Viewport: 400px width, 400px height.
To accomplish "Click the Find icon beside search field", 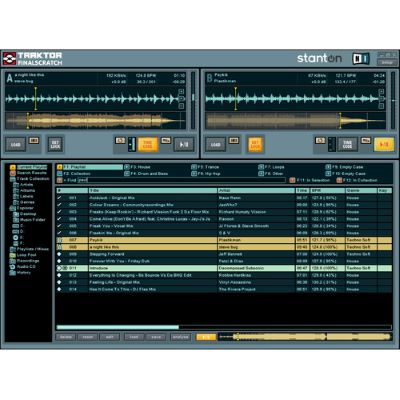I will 60,180.
